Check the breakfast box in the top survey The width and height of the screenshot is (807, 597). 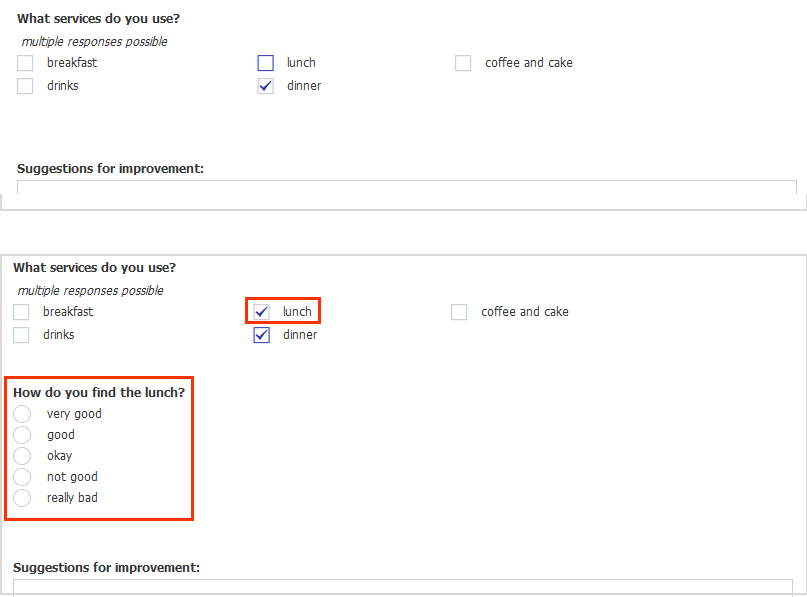tap(24, 62)
